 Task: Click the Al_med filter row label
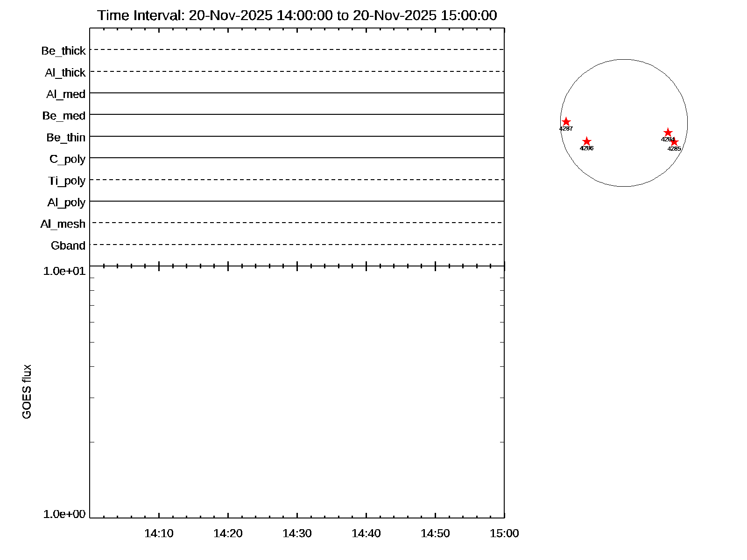coord(66,94)
